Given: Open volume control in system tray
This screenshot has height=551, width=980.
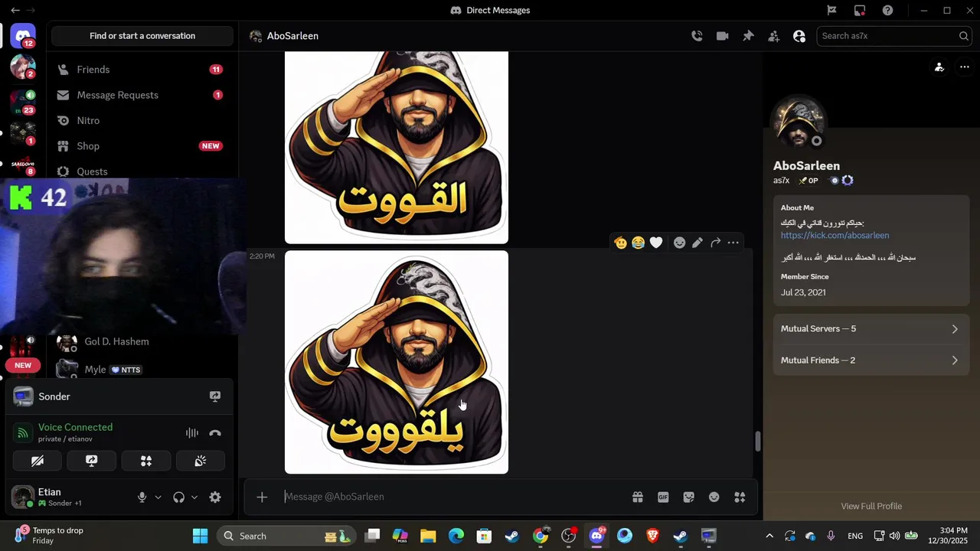Looking at the screenshot, I should tap(894, 536).
